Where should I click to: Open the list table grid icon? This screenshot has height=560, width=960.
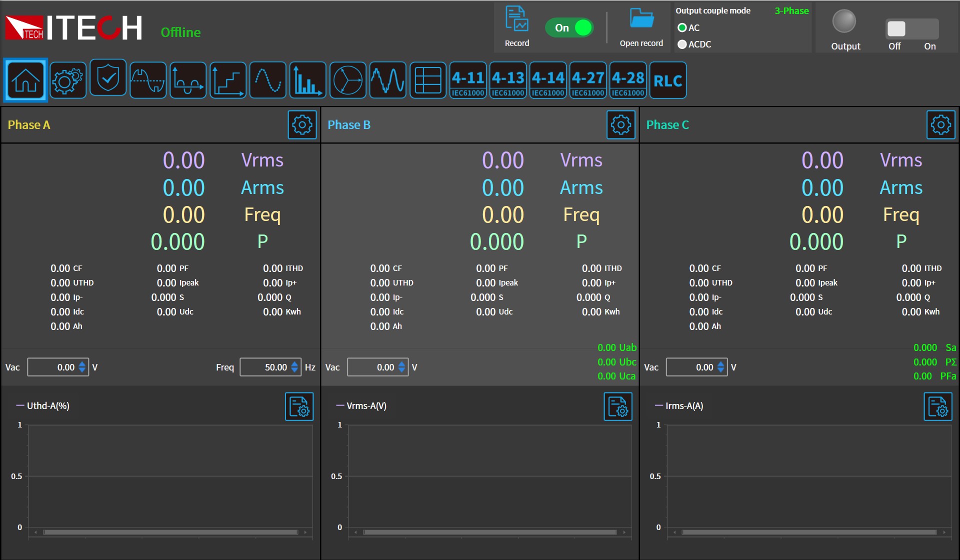coord(428,80)
